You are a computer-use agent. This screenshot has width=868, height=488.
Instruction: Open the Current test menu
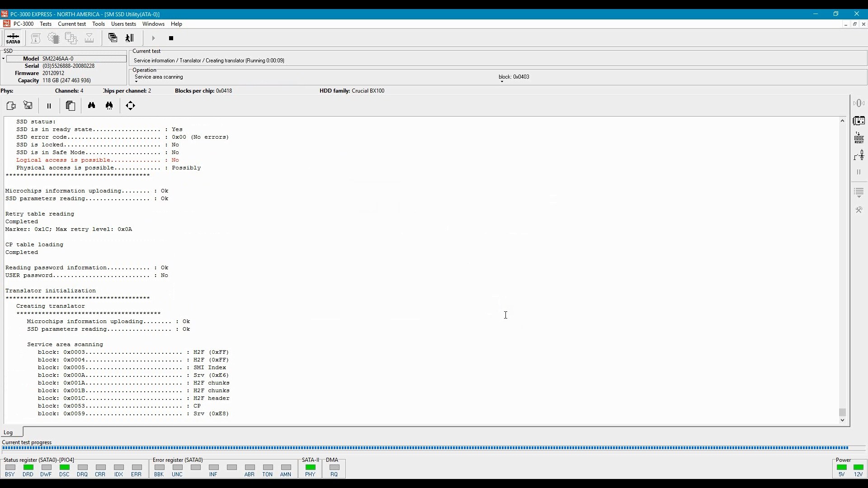point(72,24)
